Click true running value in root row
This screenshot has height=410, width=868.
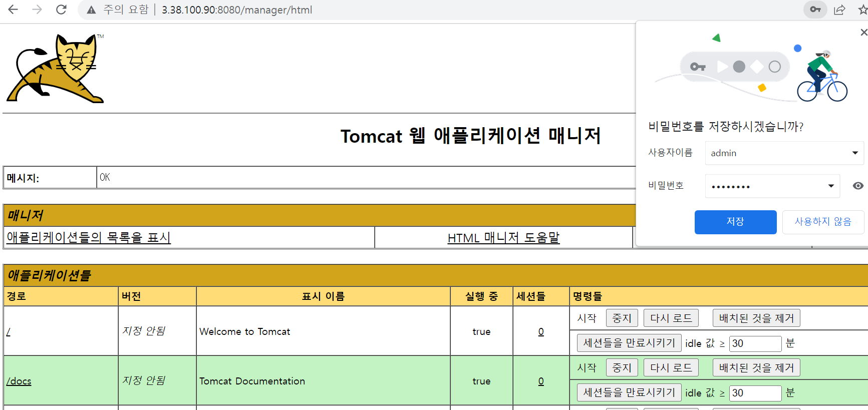click(481, 331)
